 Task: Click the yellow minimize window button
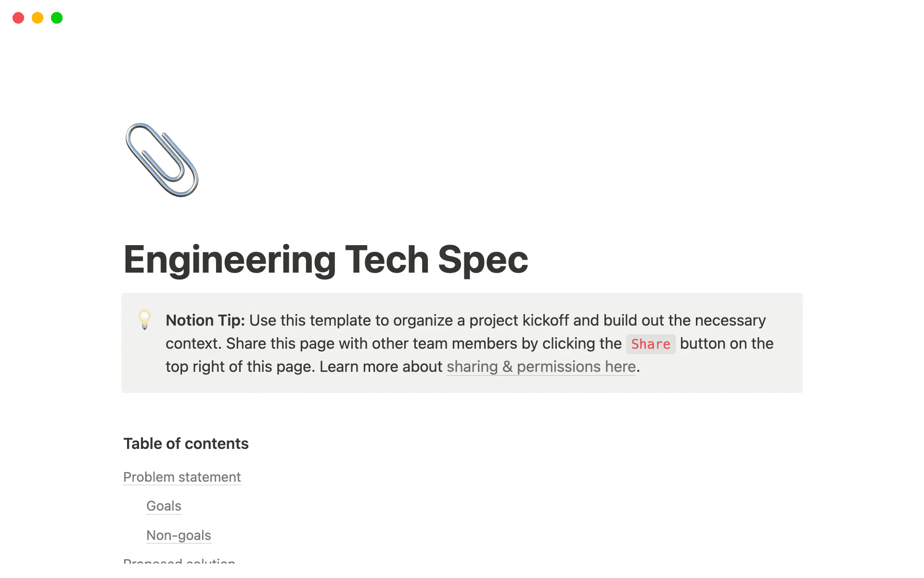[x=37, y=18]
